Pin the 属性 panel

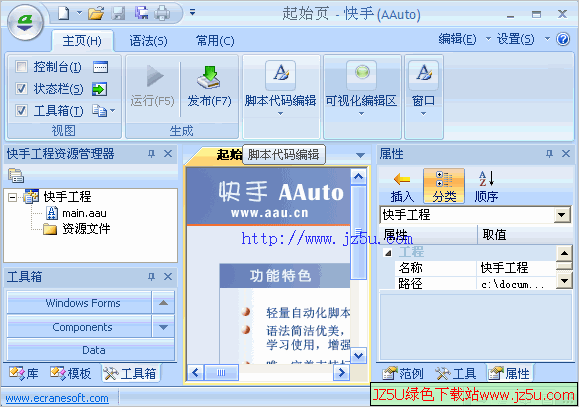[549, 154]
